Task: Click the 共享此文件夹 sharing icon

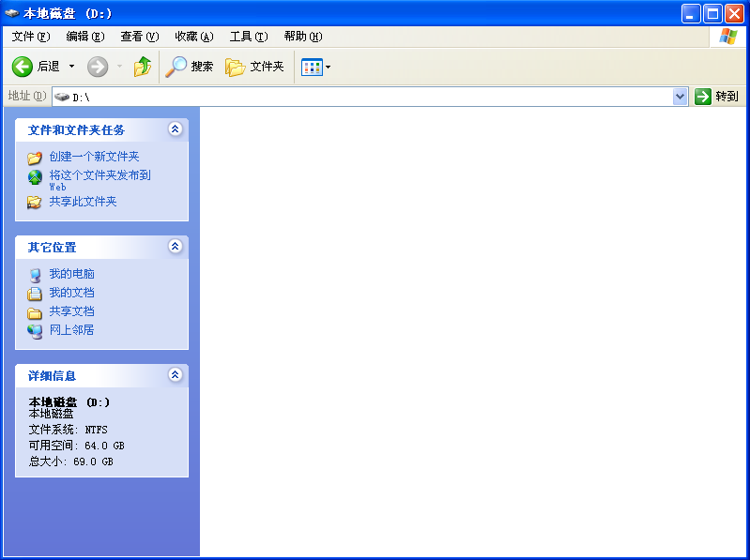Action: pyautogui.click(x=35, y=202)
